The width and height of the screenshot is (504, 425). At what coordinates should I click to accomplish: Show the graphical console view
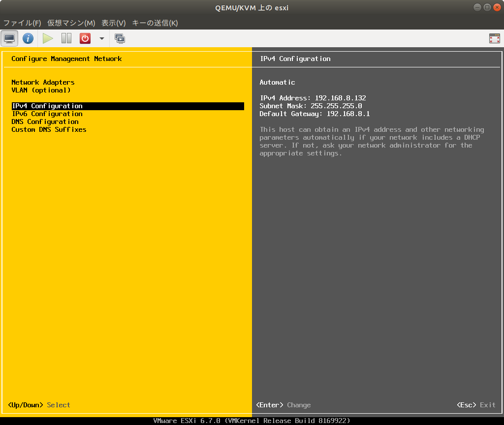(x=9, y=38)
